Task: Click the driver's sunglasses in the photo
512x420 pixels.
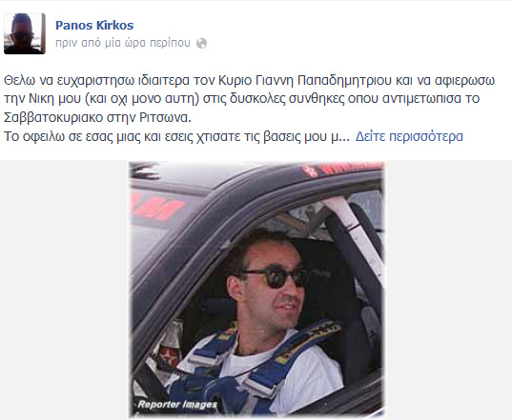Action: [x=275, y=278]
